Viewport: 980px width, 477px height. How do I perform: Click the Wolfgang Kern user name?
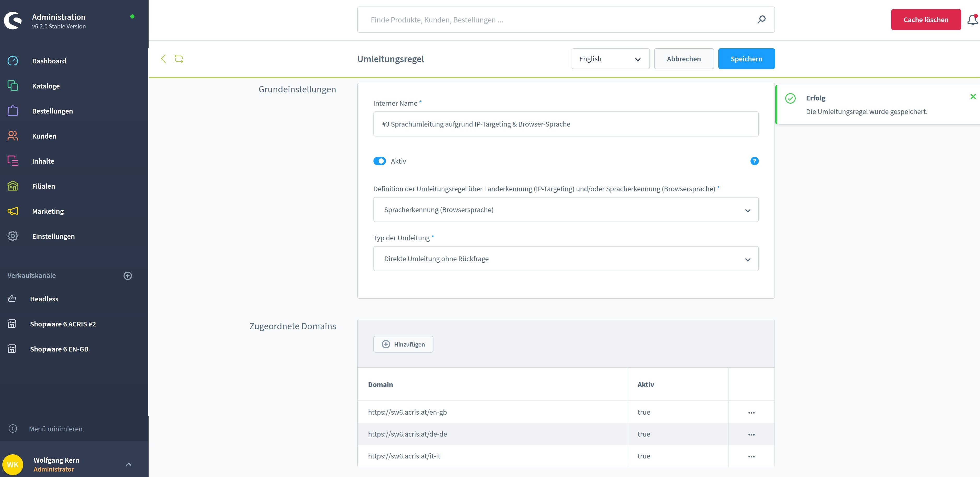coord(56,460)
